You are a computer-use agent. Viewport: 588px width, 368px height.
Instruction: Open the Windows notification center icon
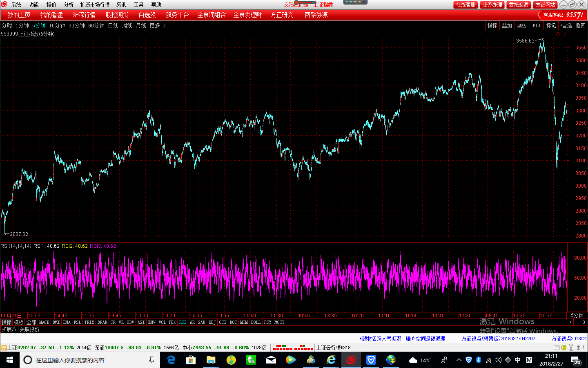(575, 360)
